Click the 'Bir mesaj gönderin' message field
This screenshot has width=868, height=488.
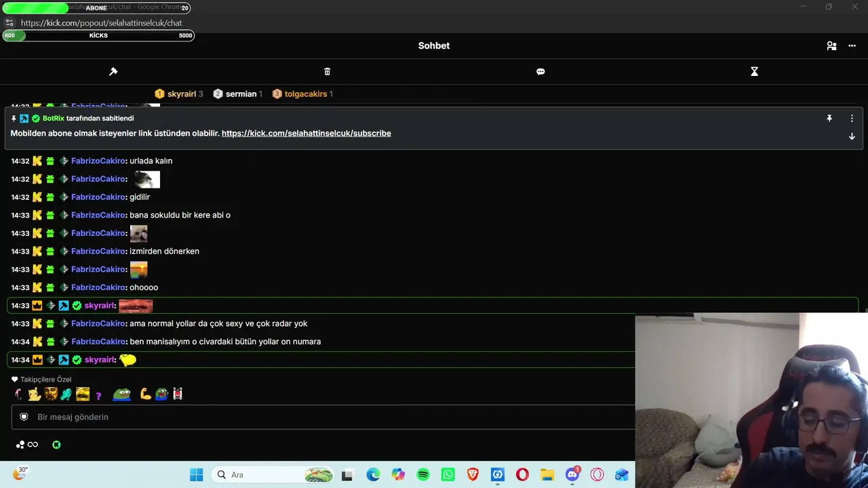point(323,418)
